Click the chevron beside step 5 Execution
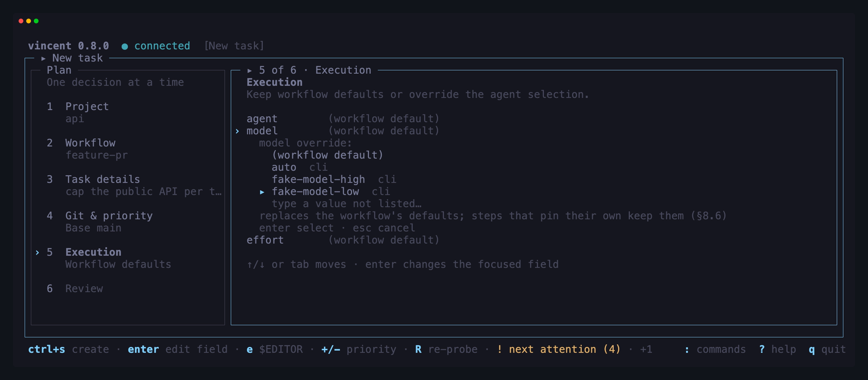Viewport: 868px width, 380px height. 37,252
